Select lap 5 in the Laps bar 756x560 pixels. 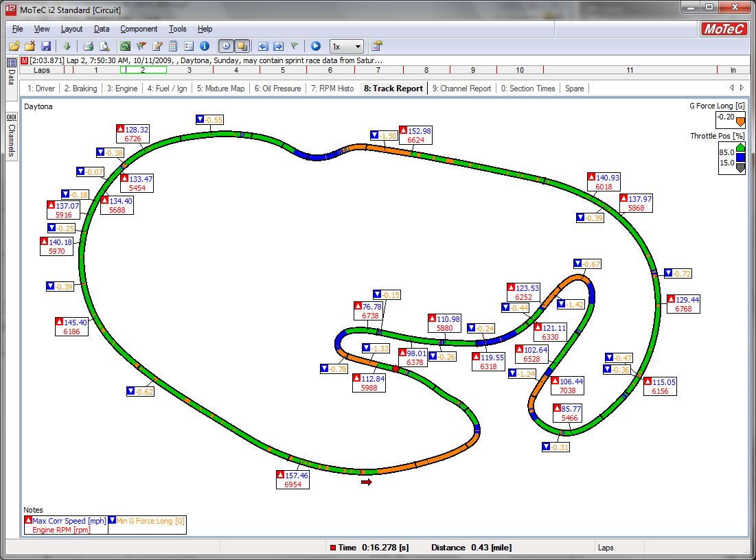[283, 70]
